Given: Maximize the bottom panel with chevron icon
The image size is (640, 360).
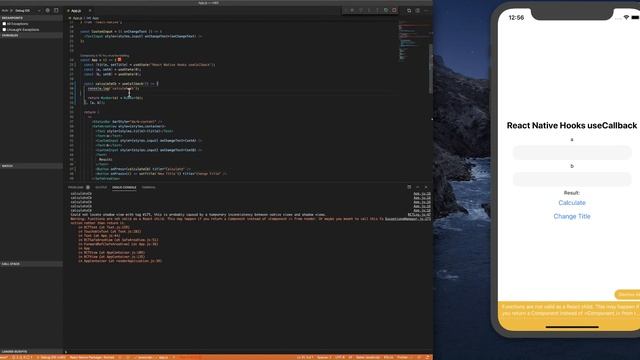Looking at the screenshot, I should click(418, 187).
